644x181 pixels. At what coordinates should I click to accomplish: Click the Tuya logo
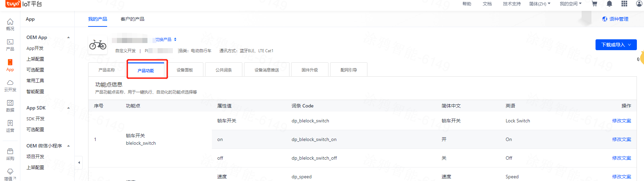coord(13,4)
